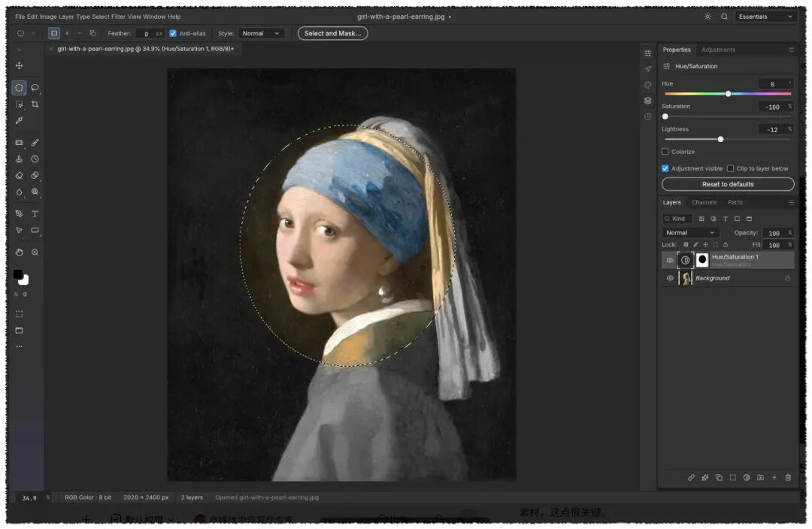Image resolution: width=812 pixels, height=529 pixels.
Task: Hide the Background layer
Action: 670,278
